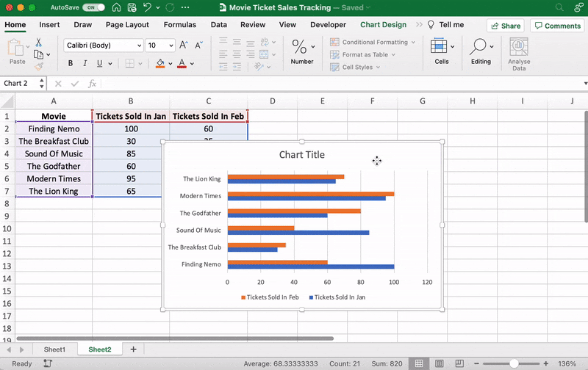Click the Italic formatting icon
The width and height of the screenshot is (588, 370).
[x=85, y=63]
